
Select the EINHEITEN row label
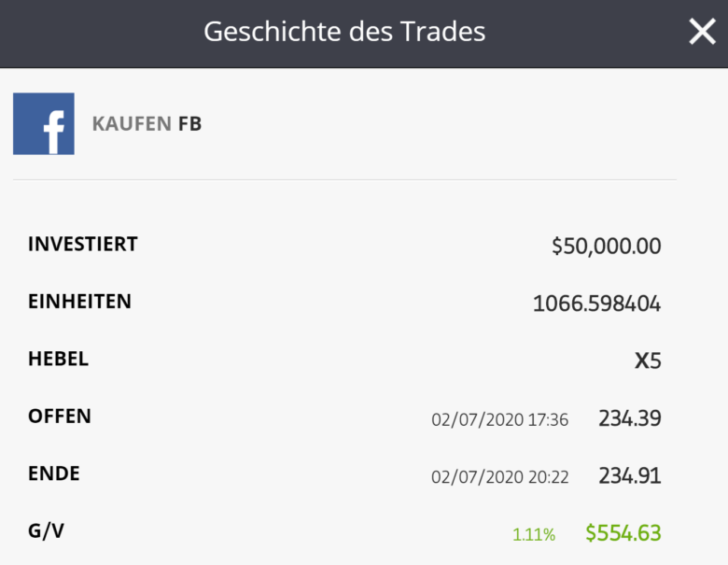pos(79,302)
